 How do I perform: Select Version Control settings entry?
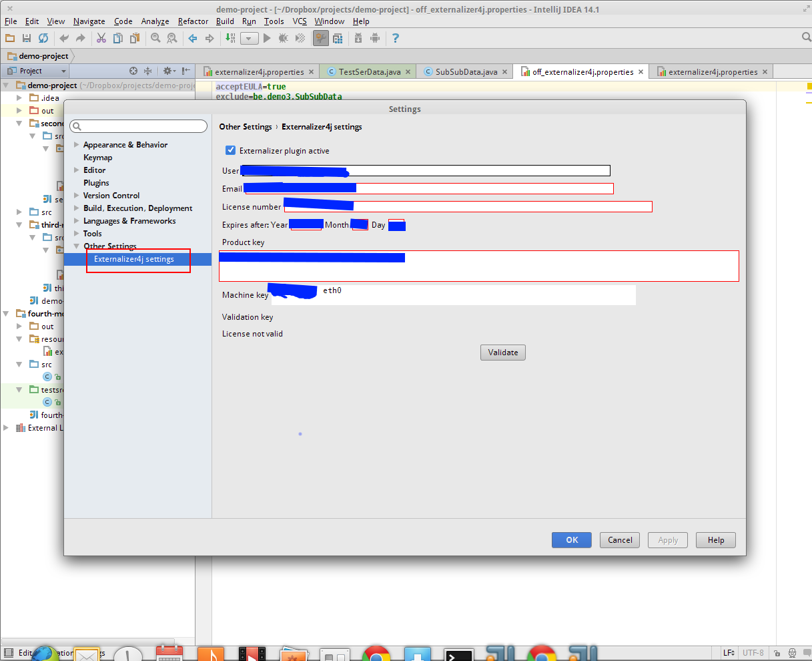111,196
